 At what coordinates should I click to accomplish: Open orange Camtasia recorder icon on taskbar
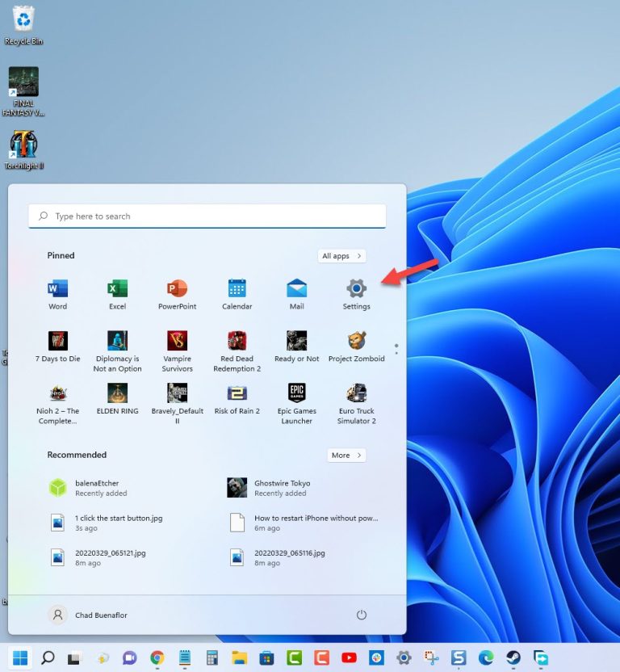[321, 657]
